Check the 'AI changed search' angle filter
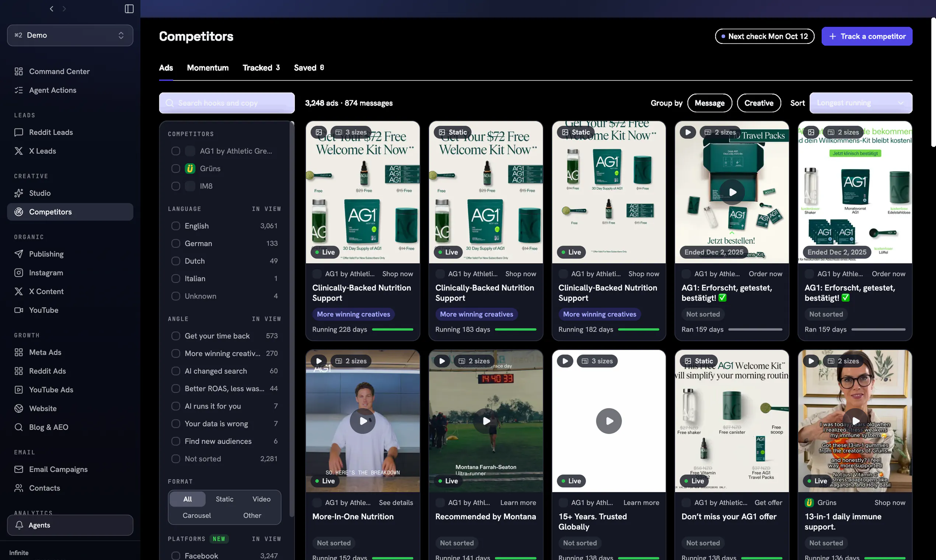 coord(175,371)
